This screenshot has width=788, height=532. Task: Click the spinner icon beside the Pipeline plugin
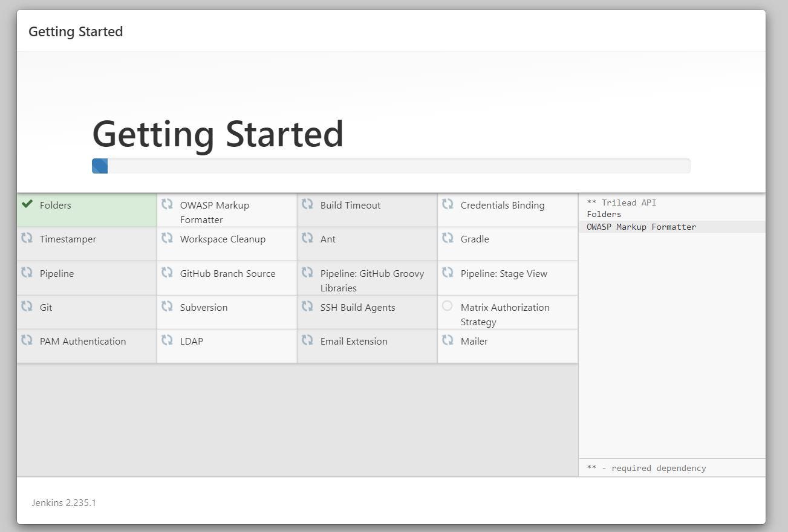click(x=27, y=273)
